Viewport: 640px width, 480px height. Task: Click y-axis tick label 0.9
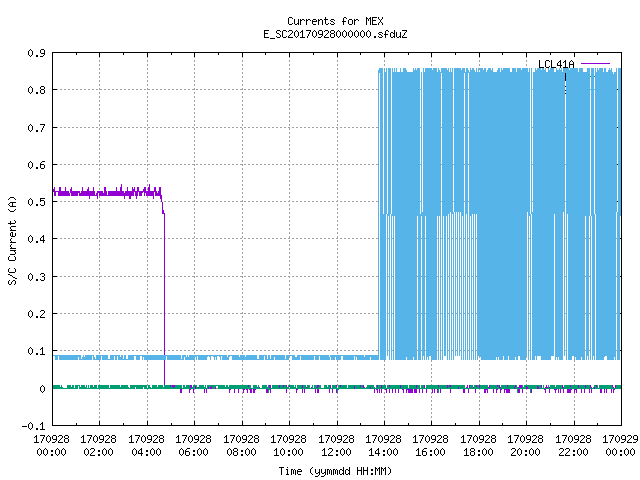tap(36, 53)
